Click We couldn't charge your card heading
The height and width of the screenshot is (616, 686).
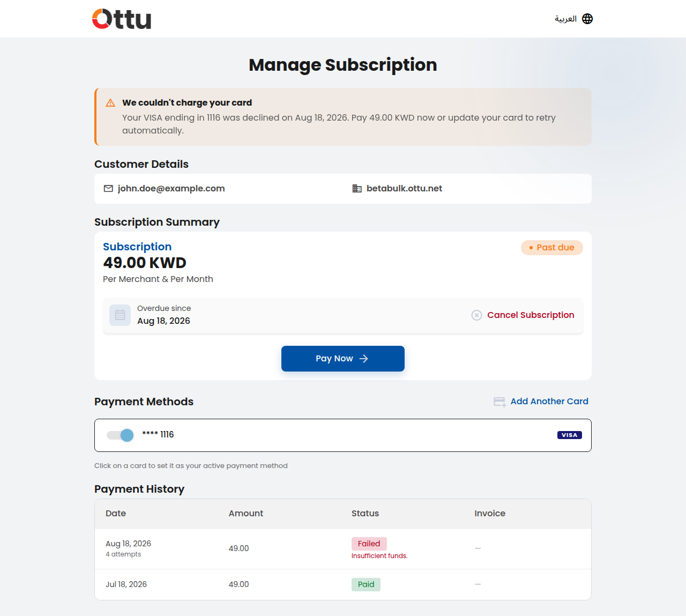pyautogui.click(x=187, y=102)
